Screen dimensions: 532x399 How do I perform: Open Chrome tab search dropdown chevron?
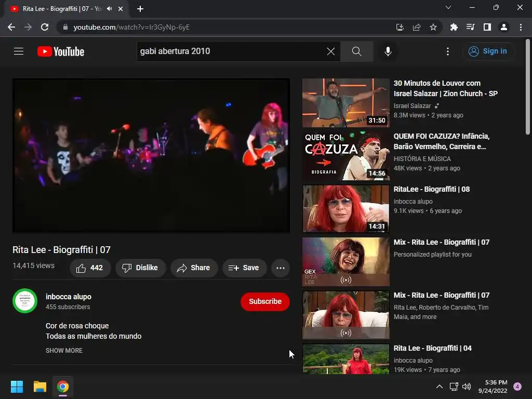click(448, 7)
